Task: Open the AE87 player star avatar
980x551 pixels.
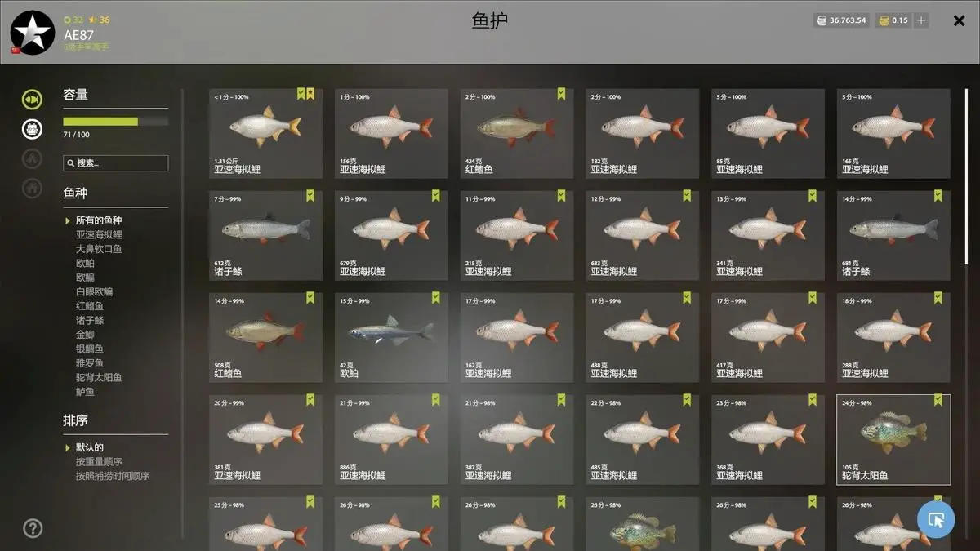Action: coord(33,33)
